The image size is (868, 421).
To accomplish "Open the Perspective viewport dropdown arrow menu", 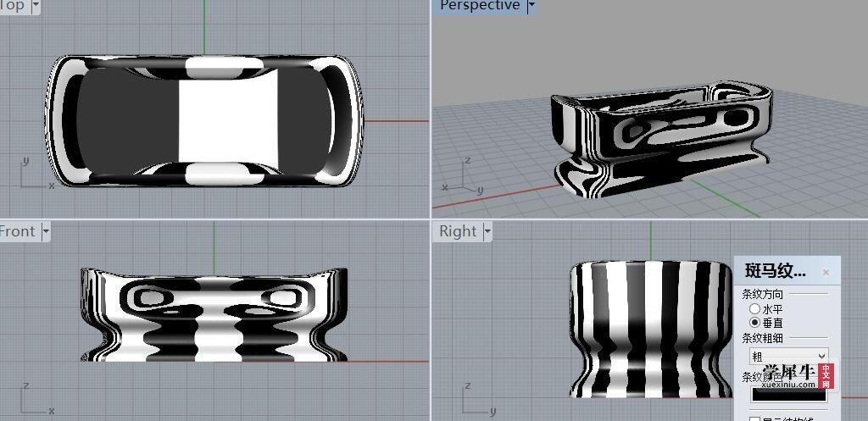I will [531, 6].
